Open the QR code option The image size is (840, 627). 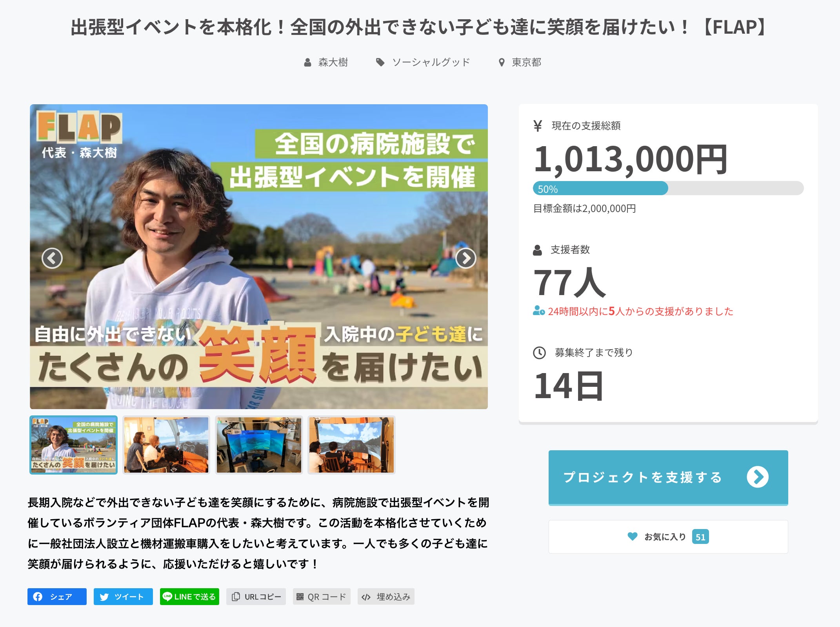(x=322, y=596)
